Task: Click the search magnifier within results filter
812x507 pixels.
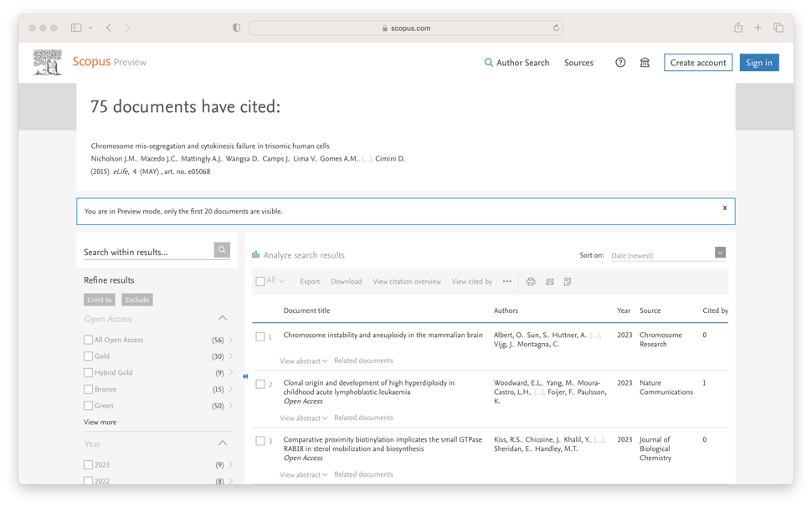Action: click(x=221, y=250)
